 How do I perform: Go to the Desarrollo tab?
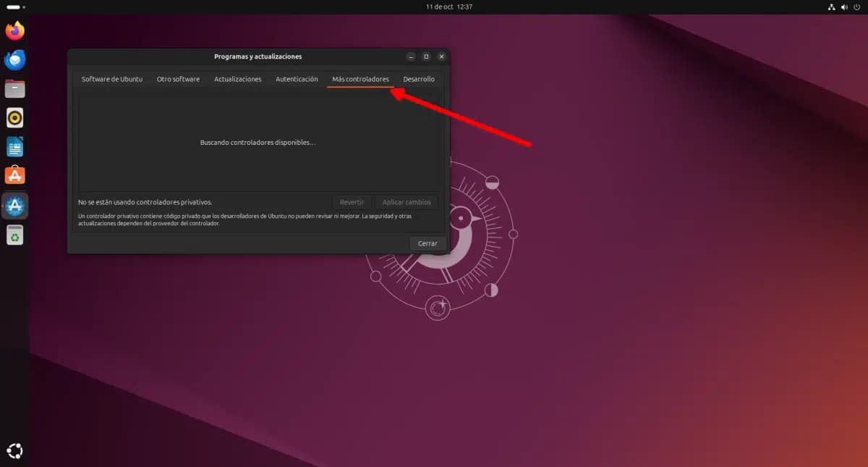[419, 79]
